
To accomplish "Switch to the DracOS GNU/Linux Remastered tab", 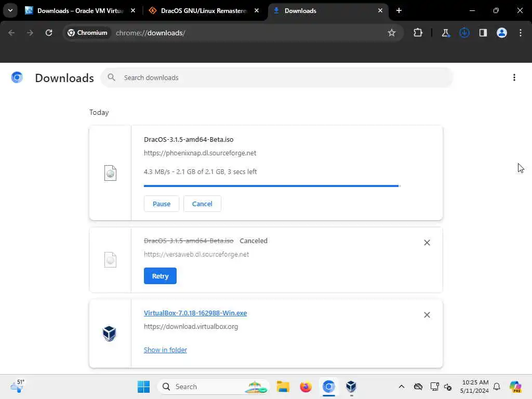I will 204,10.
